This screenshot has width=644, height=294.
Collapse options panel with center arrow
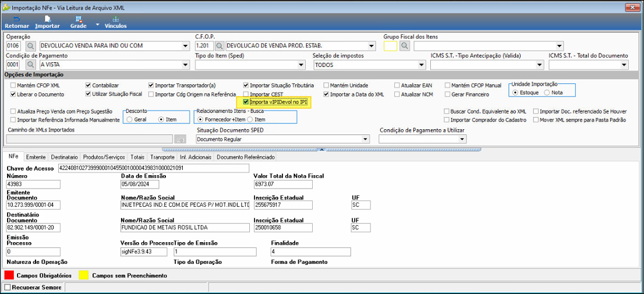322,149
